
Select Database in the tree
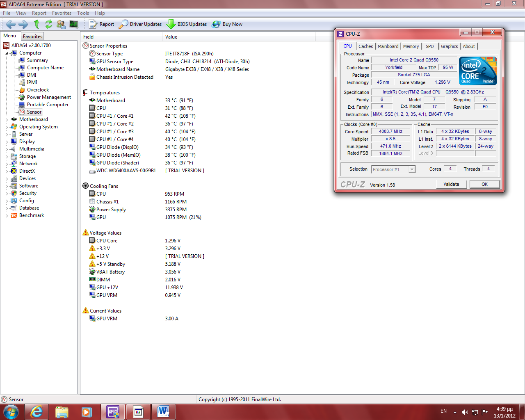[29, 208]
